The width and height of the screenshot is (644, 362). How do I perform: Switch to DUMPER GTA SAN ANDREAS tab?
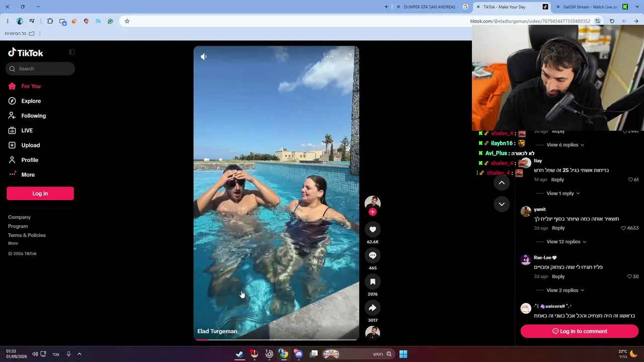433,7
